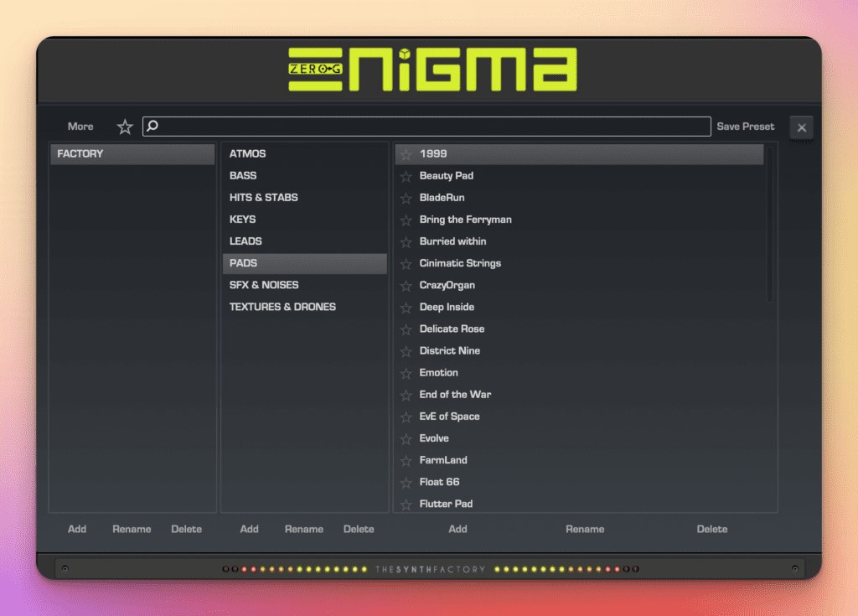Open the KEYS category

pos(305,220)
